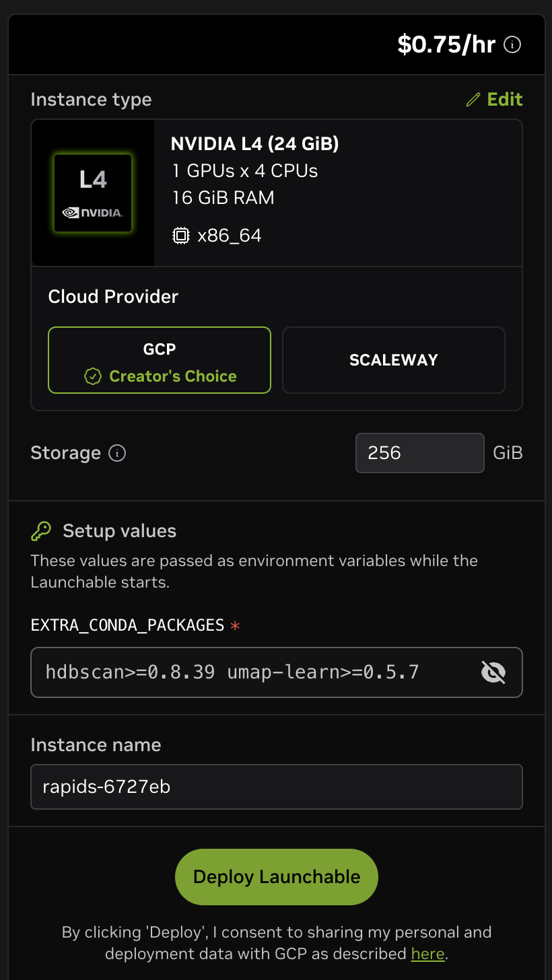
Task: Click the Storage info icon
Action: [117, 453]
